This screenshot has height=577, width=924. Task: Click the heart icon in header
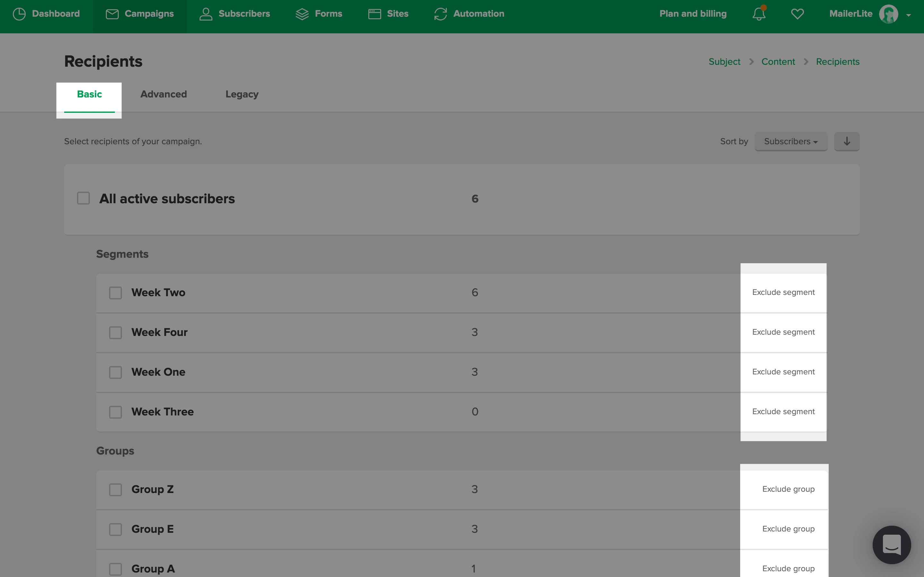(x=797, y=14)
